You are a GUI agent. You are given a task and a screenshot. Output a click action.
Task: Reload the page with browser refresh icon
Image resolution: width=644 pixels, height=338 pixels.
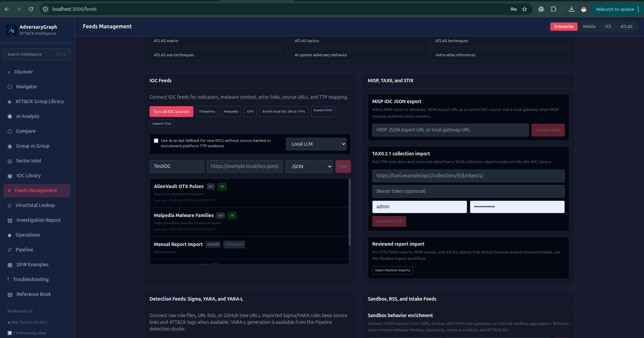click(31, 9)
